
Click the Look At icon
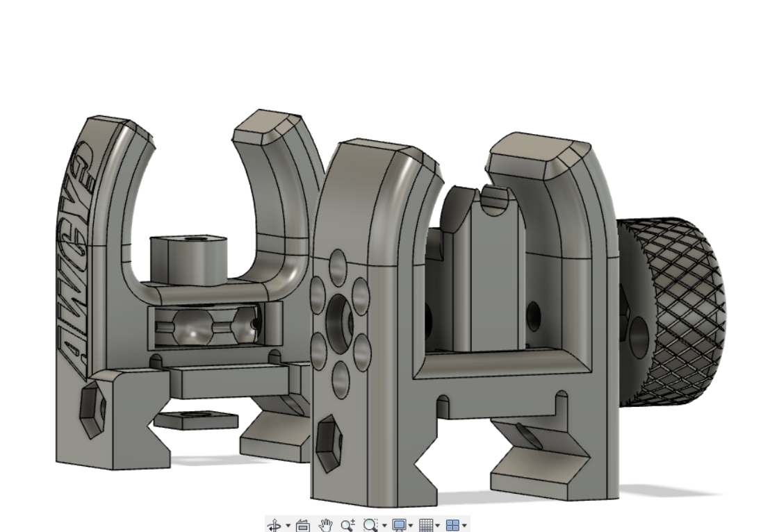[302, 526]
